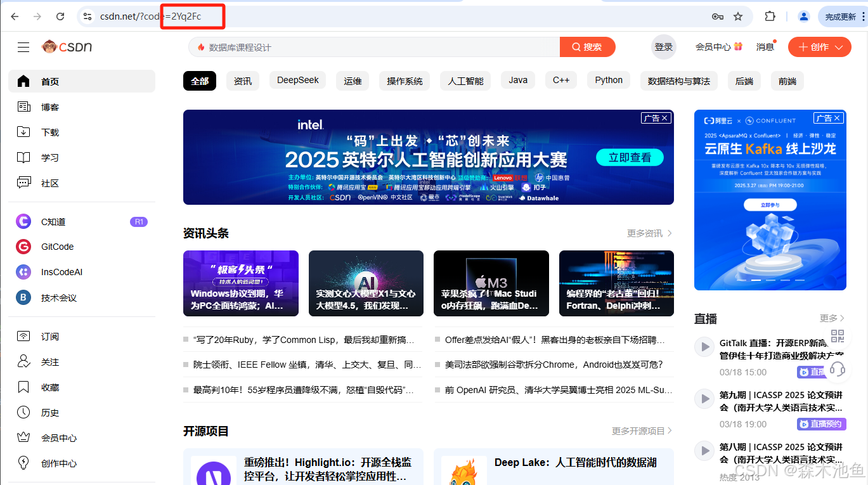Open InsCodeAI in the sidebar
Screen dimensions: 868x485
[x=82, y=272]
